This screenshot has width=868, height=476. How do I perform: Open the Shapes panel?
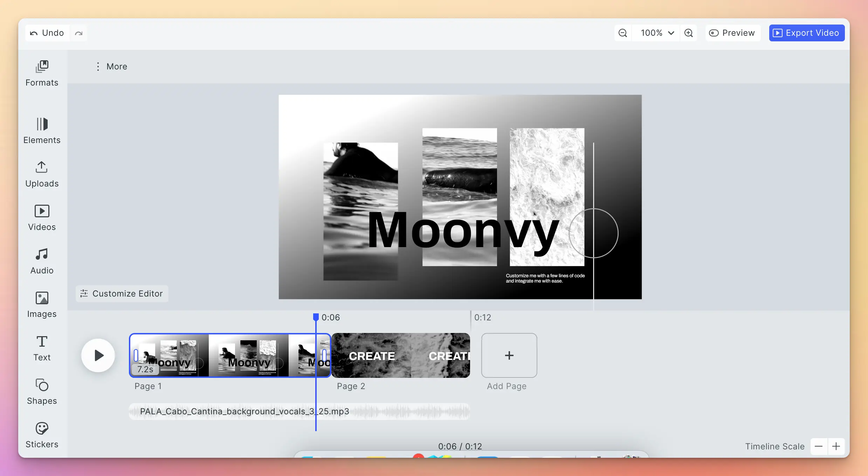(42, 392)
